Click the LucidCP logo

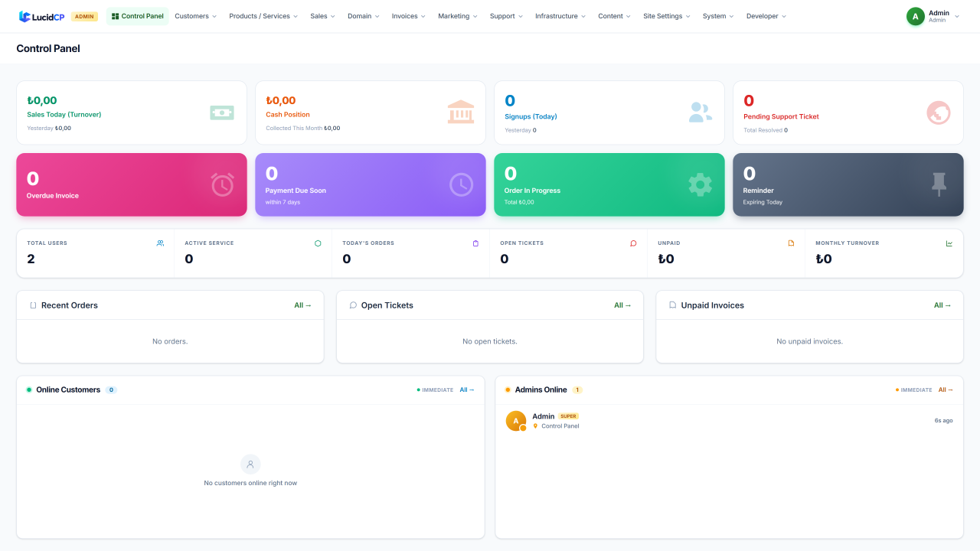[41, 16]
